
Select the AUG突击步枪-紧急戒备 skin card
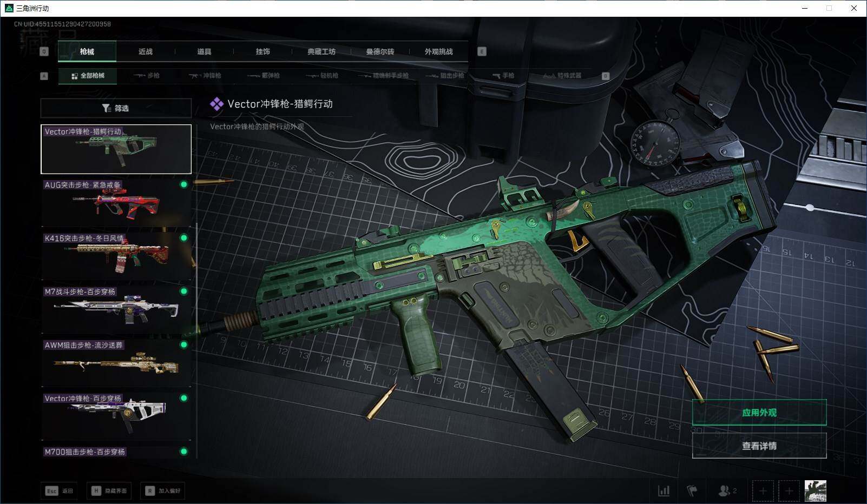(x=116, y=203)
